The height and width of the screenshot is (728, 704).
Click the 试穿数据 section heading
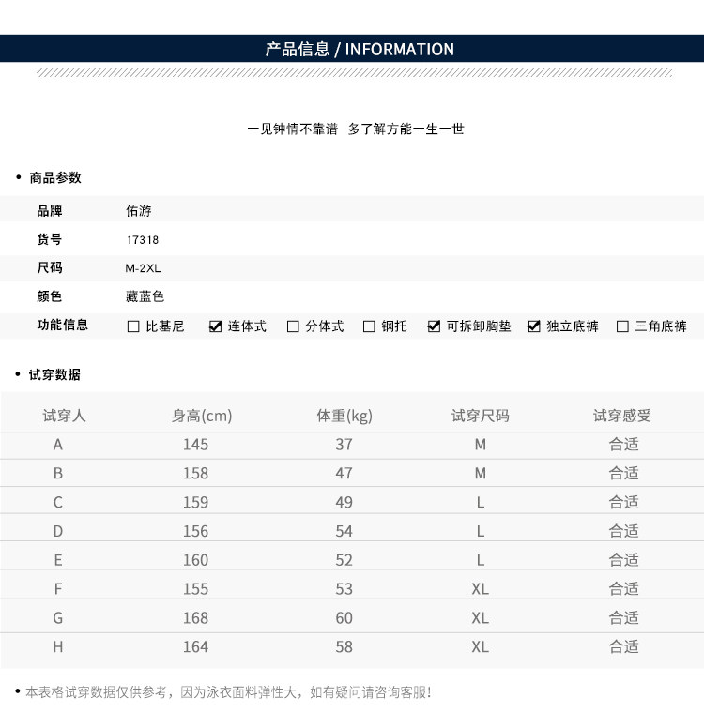click(54, 374)
